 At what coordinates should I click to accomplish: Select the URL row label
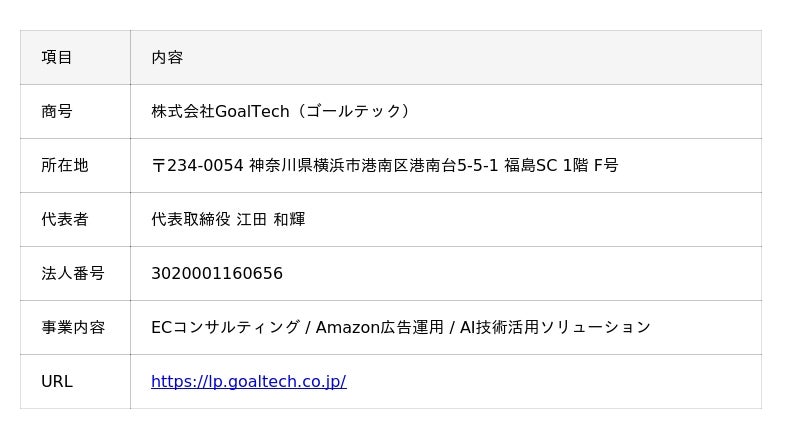pyautogui.click(x=57, y=381)
